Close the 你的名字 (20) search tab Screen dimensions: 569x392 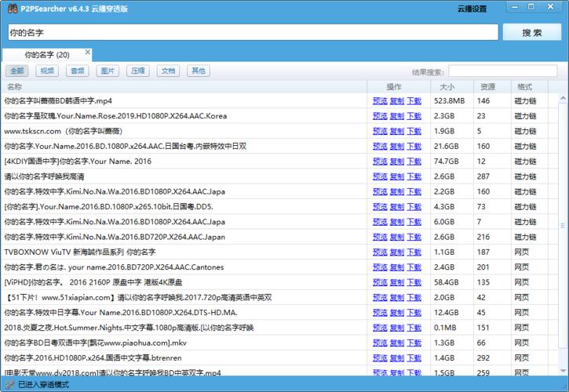click(88, 53)
